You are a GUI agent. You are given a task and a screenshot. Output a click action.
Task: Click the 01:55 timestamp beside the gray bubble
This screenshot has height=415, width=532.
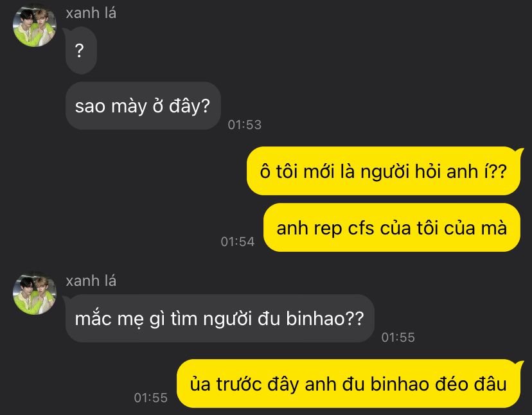[x=398, y=337]
